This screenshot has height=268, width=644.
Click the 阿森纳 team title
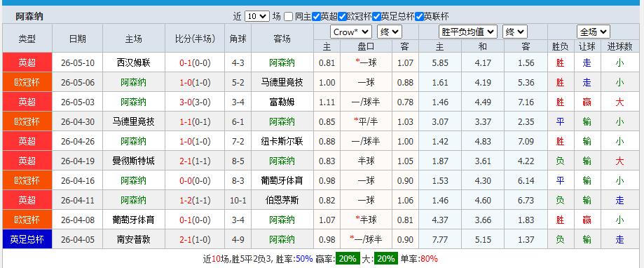pos(29,16)
